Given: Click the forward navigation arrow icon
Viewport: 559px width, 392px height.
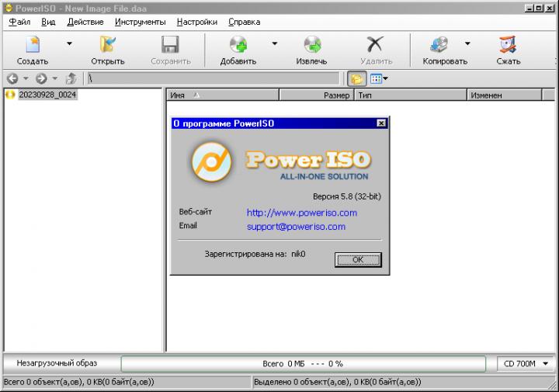Looking at the screenshot, I should [41, 78].
